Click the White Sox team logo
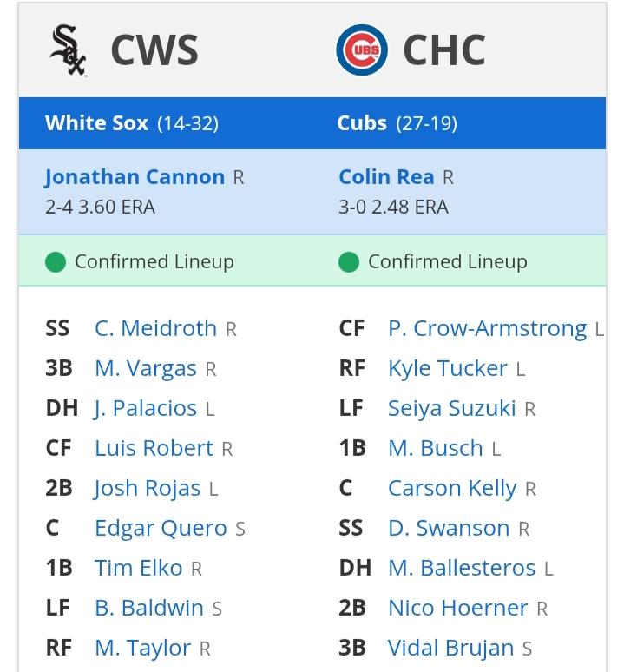This screenshot has height=672, width=624. tap(69, 50)
